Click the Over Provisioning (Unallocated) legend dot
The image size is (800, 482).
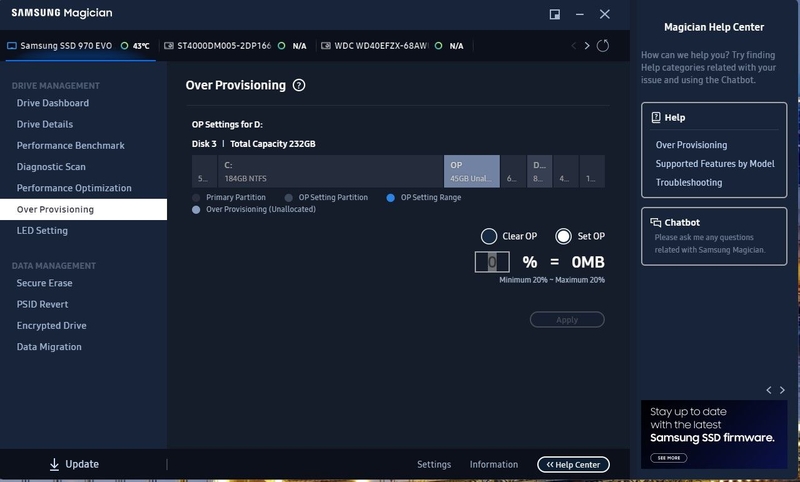point(196,210)
